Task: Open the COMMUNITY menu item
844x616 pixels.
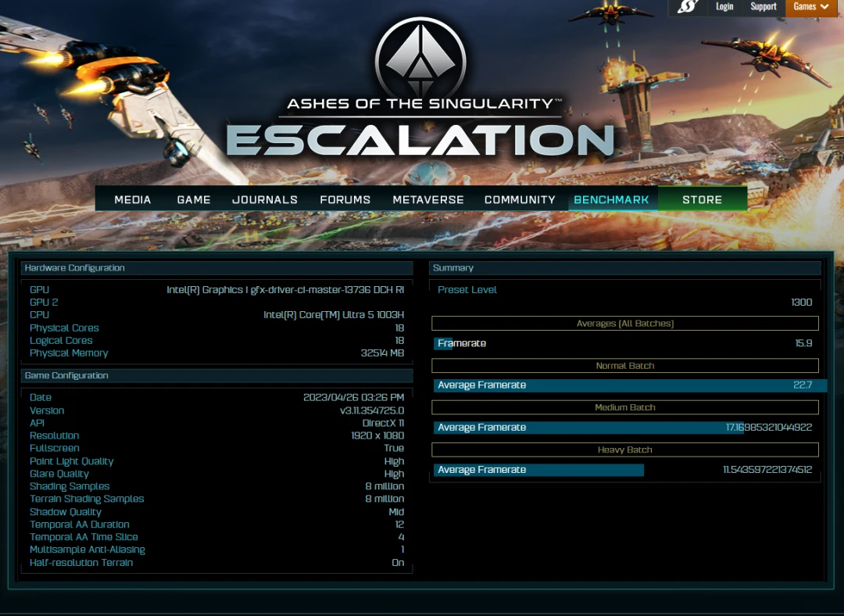Action: coord(520,200)
